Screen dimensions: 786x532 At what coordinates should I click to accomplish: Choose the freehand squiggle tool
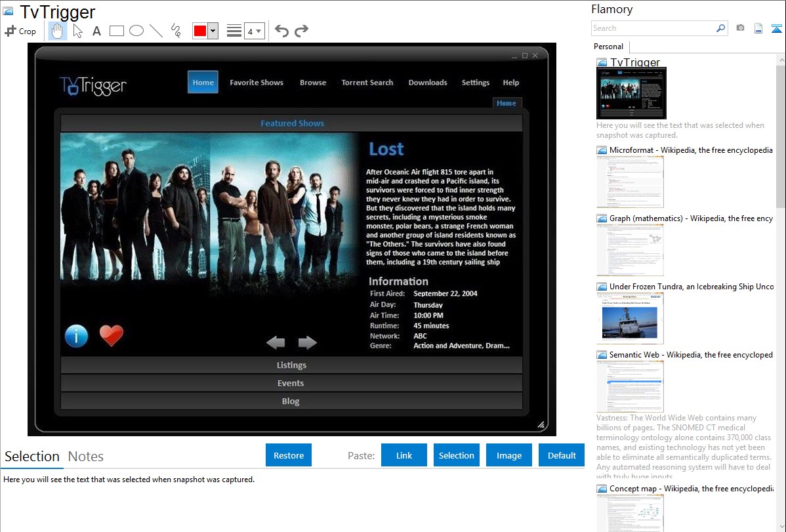point(175,31)
